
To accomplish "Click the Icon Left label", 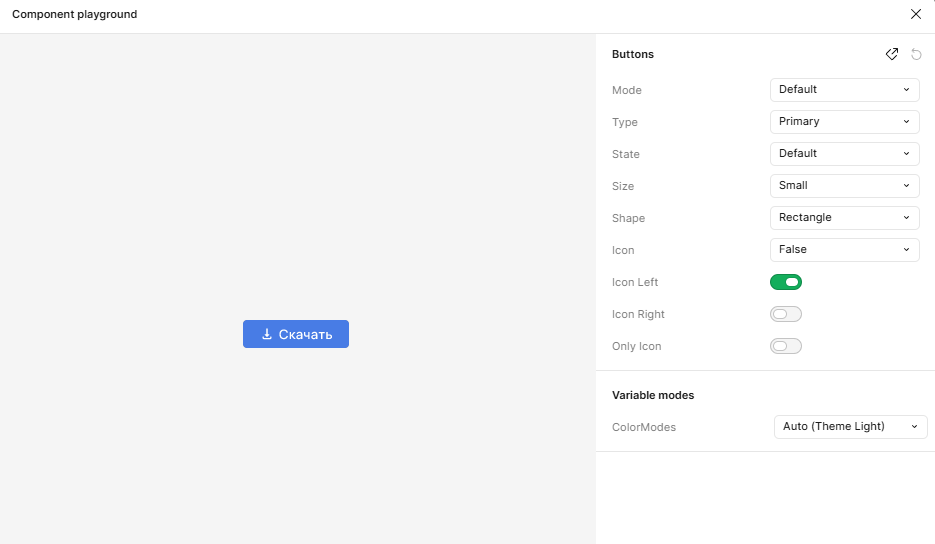I will tap(635, 282).
